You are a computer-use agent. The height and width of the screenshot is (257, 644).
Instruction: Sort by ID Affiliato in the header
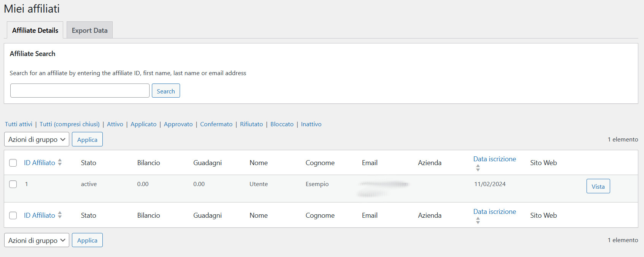[x=40, y=163]
